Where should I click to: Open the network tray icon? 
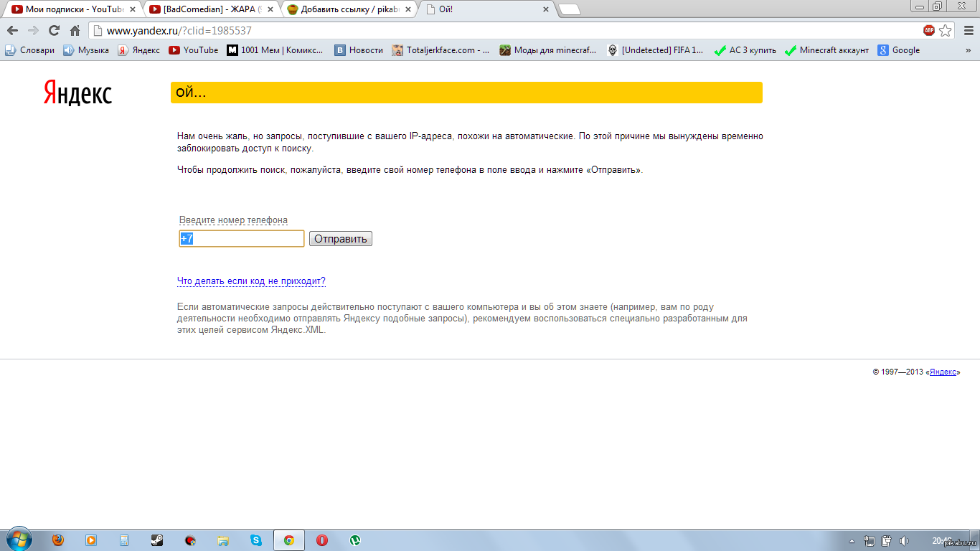pos(870,541)
